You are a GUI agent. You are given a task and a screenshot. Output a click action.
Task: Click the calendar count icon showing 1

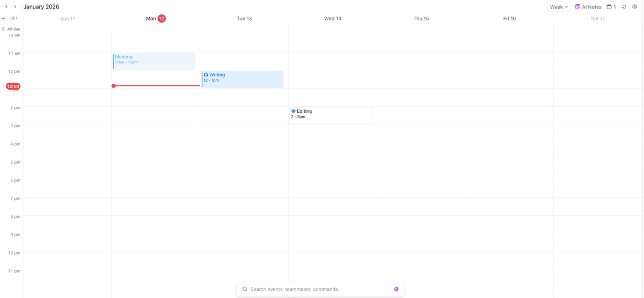(x=611, y=7)
